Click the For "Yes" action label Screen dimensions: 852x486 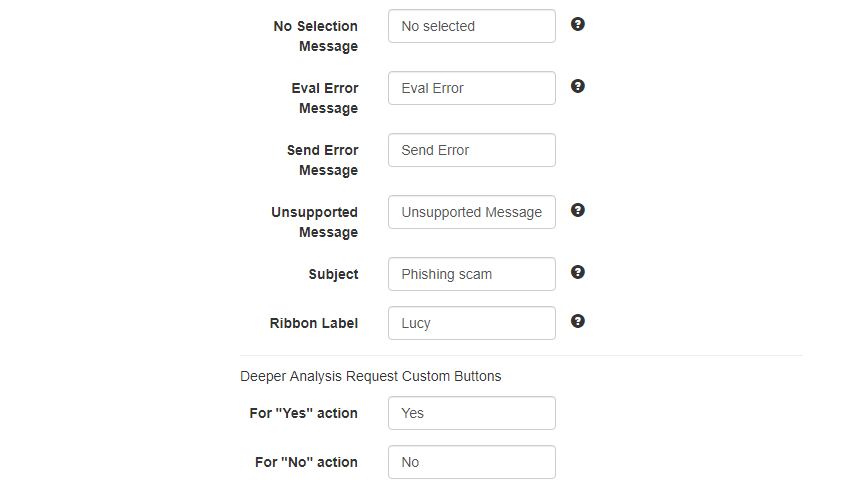(304, 413)
